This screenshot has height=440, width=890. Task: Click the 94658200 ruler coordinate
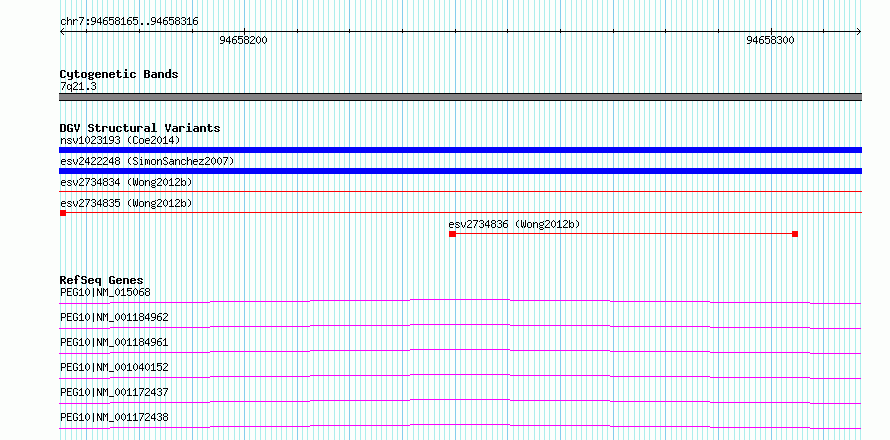(x=244, y=40)
